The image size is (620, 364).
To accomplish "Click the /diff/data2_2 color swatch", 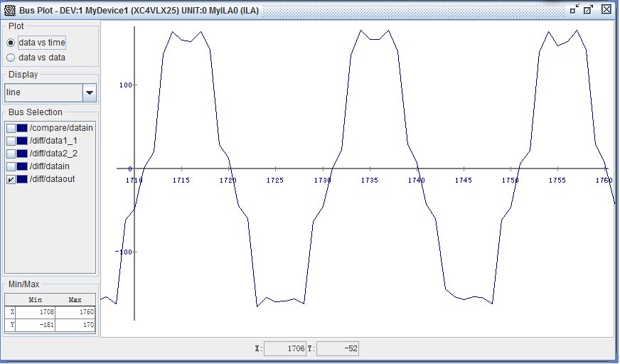I will point(22,154).
